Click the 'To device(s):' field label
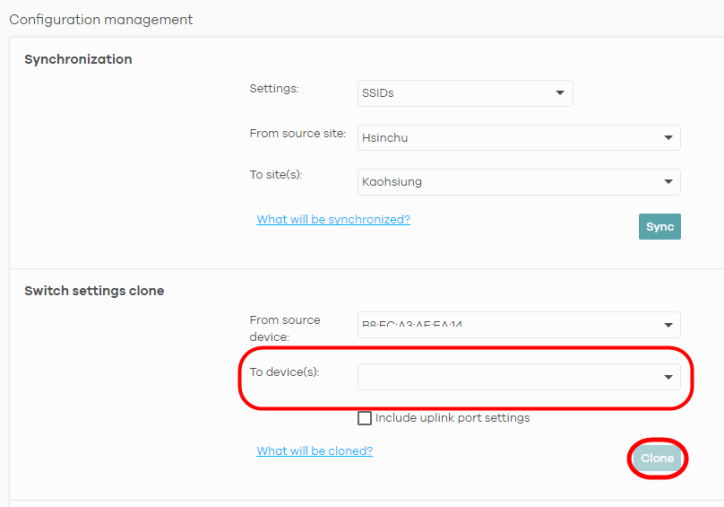Screen dimensions: 724x507 289,372
